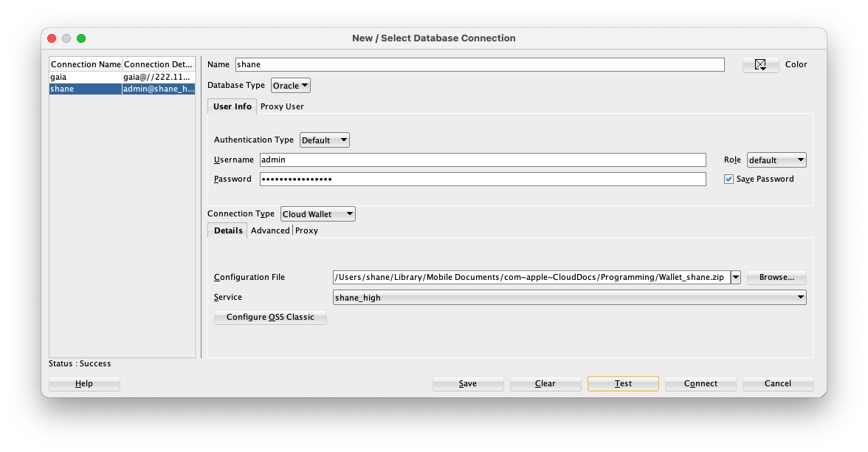Open the Service shane_high dropdown

(x=569, y=298)
